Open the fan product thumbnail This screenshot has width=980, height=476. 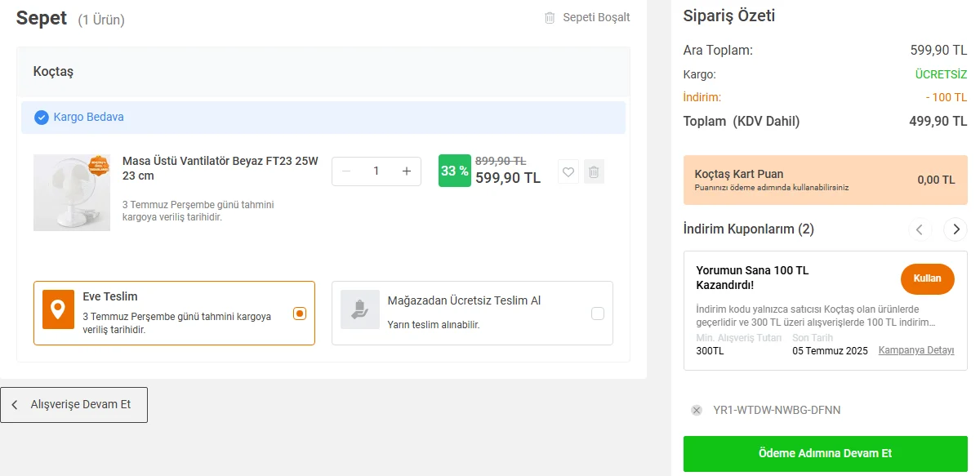click(72, 193)
